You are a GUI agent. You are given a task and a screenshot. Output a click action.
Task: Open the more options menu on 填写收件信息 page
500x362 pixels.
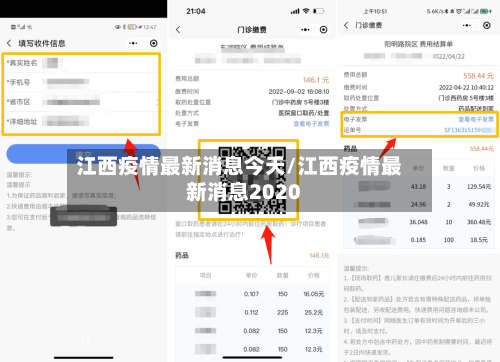tap(133, 43)
